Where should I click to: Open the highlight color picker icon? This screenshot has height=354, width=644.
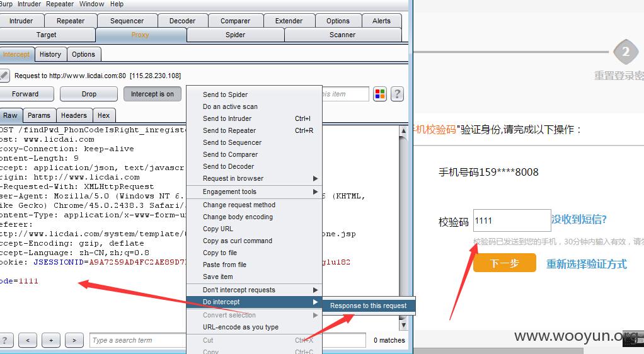380,94
